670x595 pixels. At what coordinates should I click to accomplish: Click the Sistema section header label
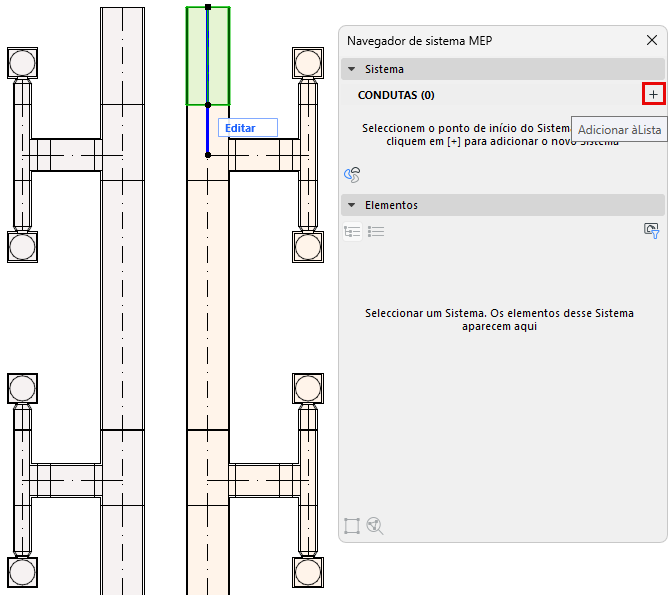(384, 69)
